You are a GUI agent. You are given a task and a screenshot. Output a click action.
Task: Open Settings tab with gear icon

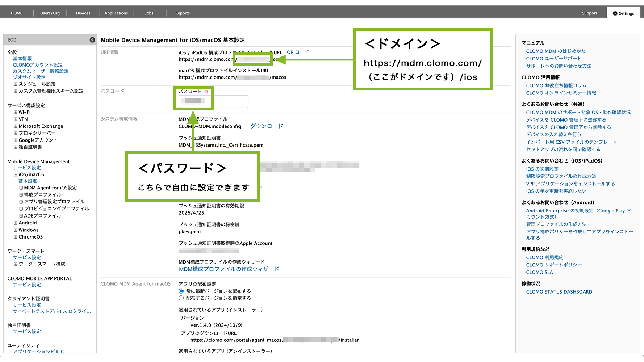(623, 13)
